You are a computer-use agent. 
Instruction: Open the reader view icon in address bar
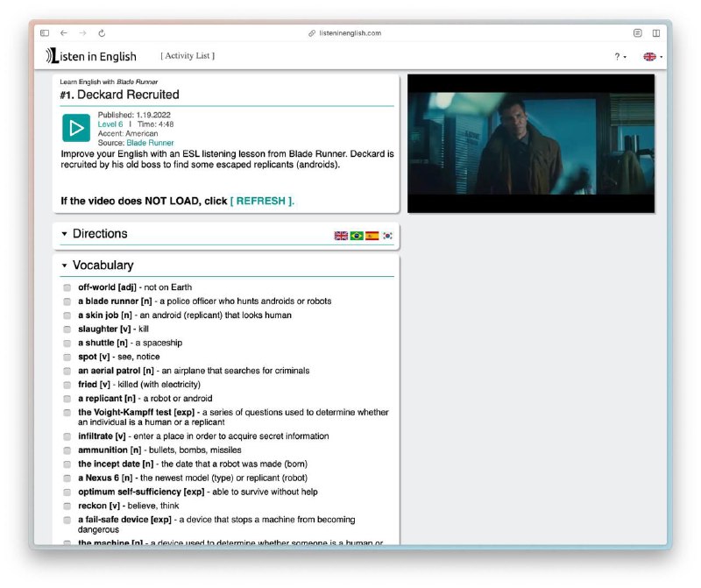637,33
